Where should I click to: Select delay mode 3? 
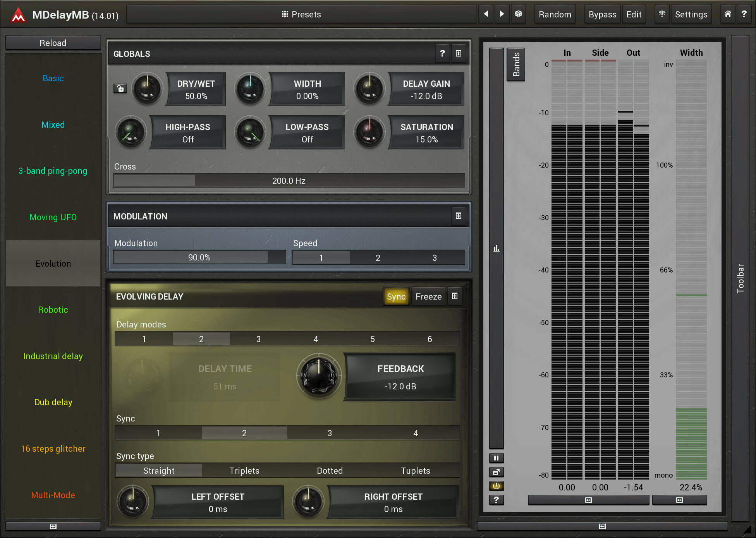tap(258, 339)
